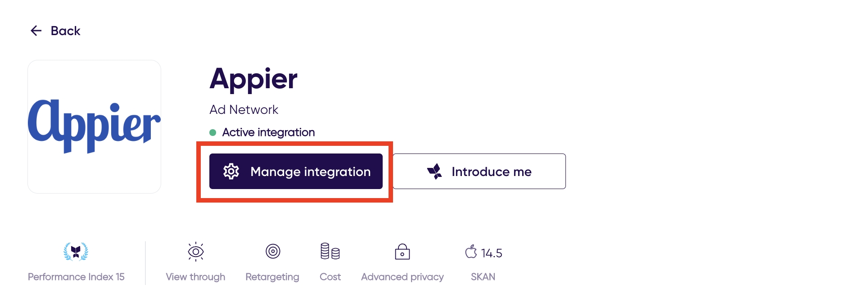Click the back arrow icon
This screenshot has width=868, height=307.
click(36, 31)
